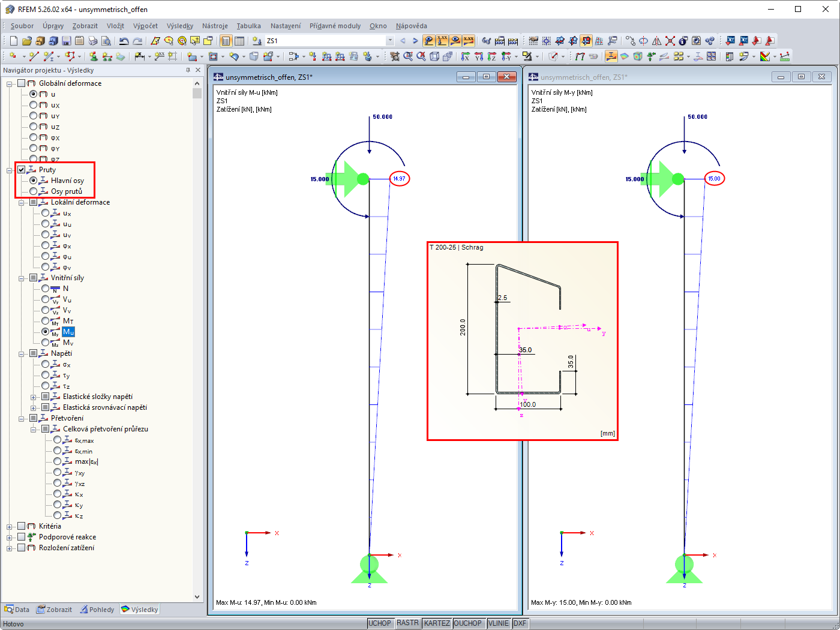Click the mirror tool icon
Image resolution: width=840 pixels, height=630 pixels.
[x=657, y=41]
